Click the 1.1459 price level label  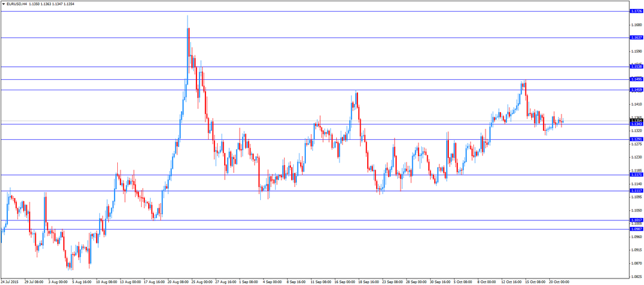point(636,90)
